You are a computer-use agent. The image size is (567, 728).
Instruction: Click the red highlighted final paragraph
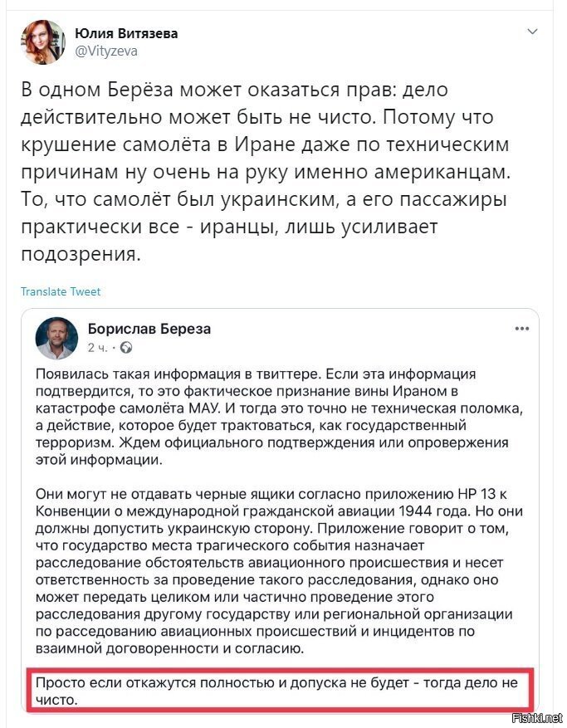[280, 691]
